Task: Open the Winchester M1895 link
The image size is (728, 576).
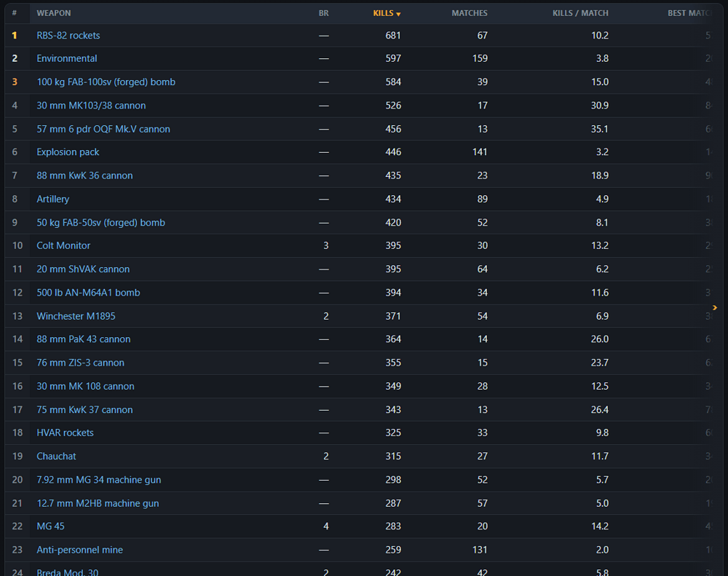Action: point(76,316)
